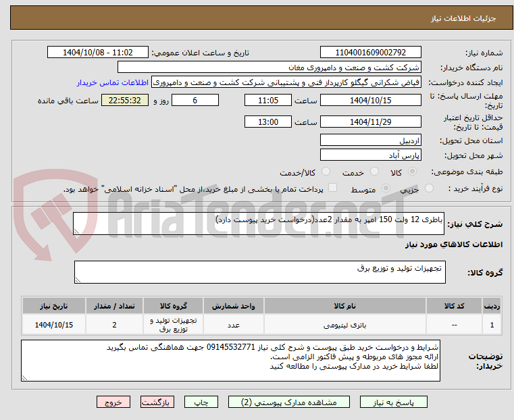This screenshot has width=514, height=420.
Task: Click the buyer name field شرکت کشت و صنعت
Action: click(x=269, y=68)
